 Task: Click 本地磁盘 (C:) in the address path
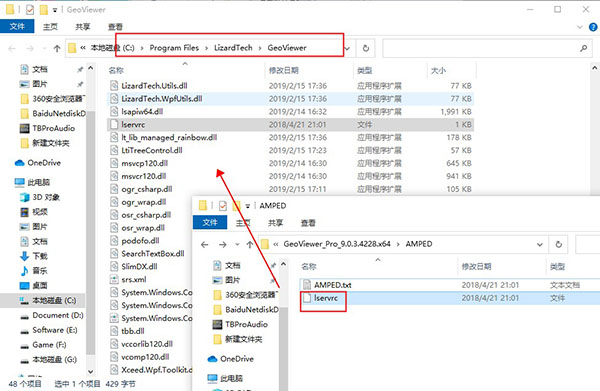tap(112, 48)
